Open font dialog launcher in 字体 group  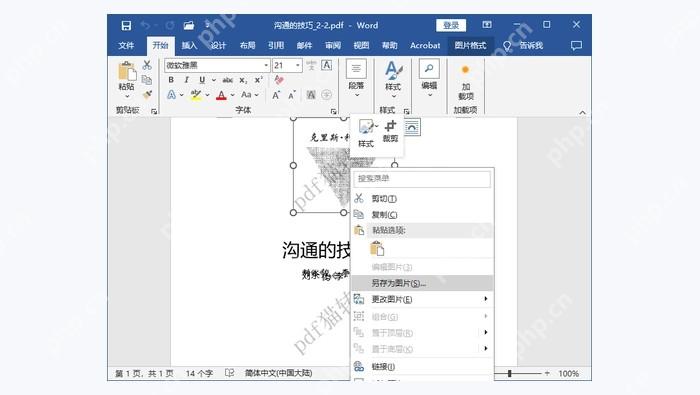click(x=333, y=111)
